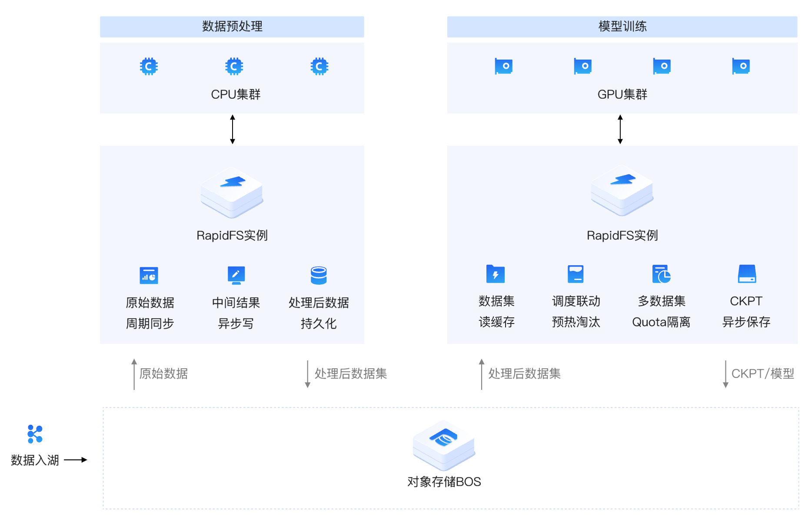The image size is (812, 527).
Task: Click the 模型训练 header bar
Action: click(622, 27)
